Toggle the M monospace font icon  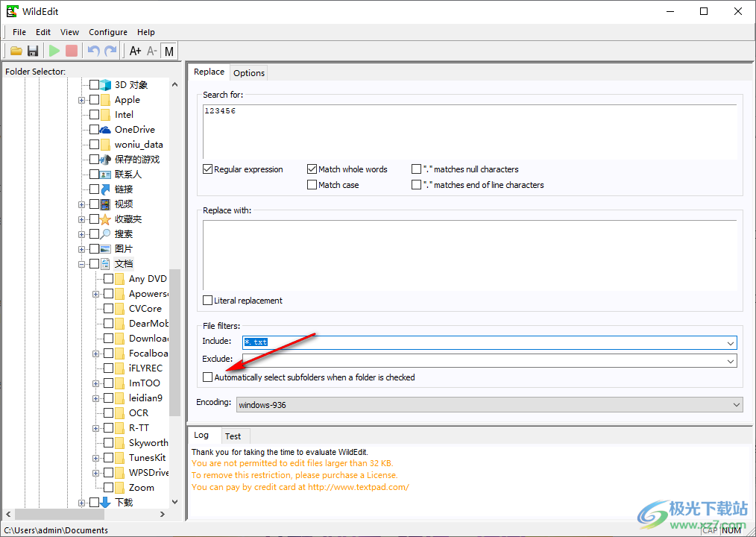[168, 51]
